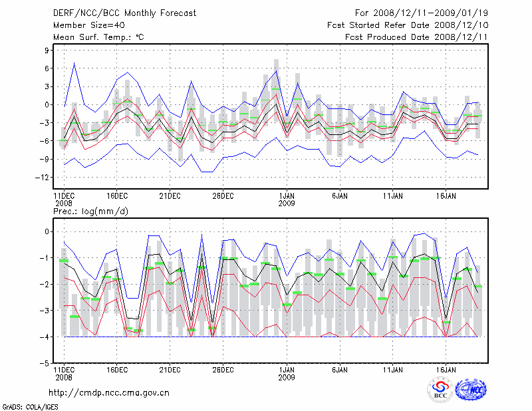Screen dimensions: 532x411
Task: Click the -12 tick on temperature y-axis
Action: pos(44,178)
